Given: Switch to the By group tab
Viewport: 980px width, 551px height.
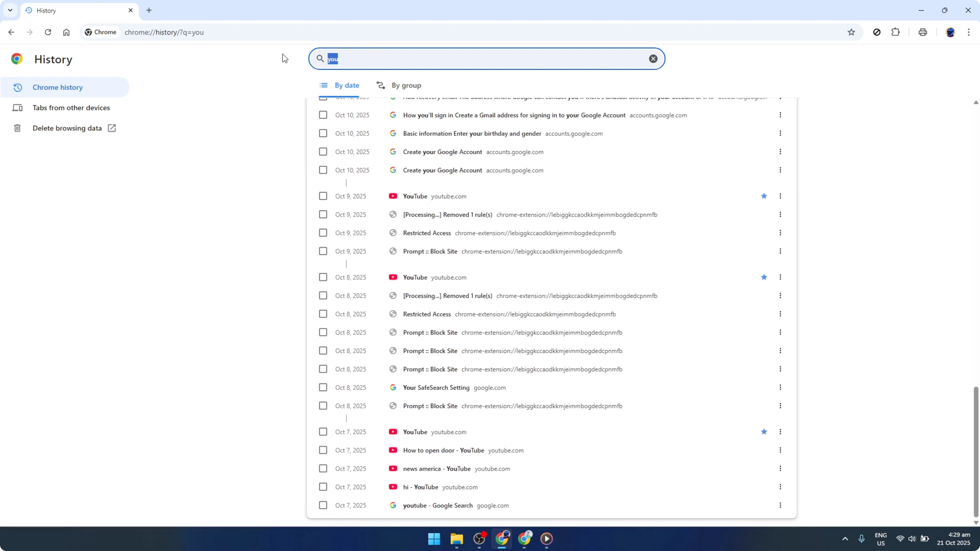Looking at the screenshot, I should click(399, 85).
